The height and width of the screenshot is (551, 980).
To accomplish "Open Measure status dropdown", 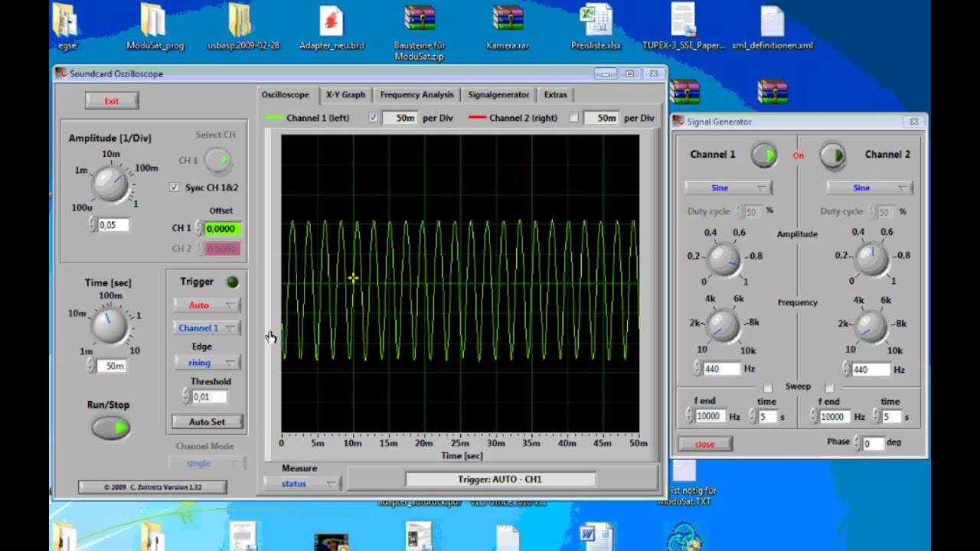I will click(301, 484).
